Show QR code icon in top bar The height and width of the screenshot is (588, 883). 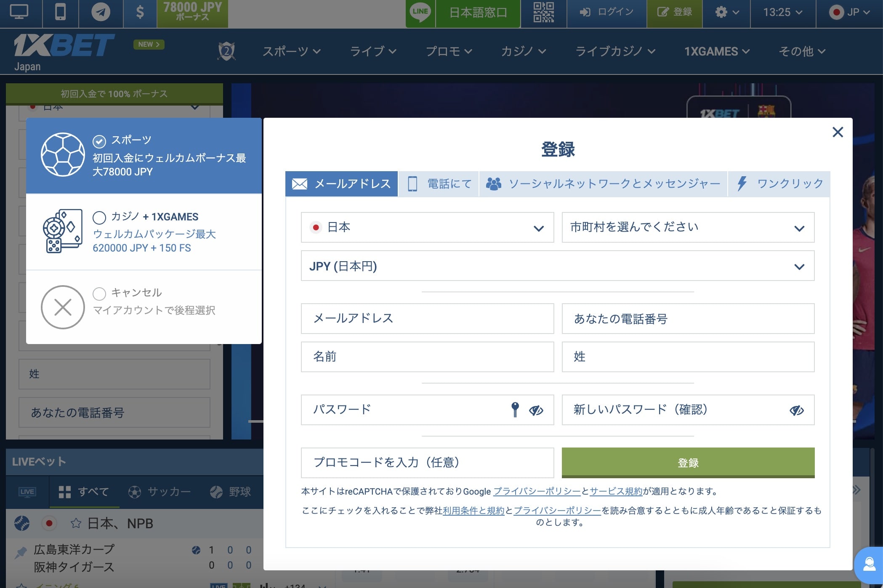(x=543, y=12)
